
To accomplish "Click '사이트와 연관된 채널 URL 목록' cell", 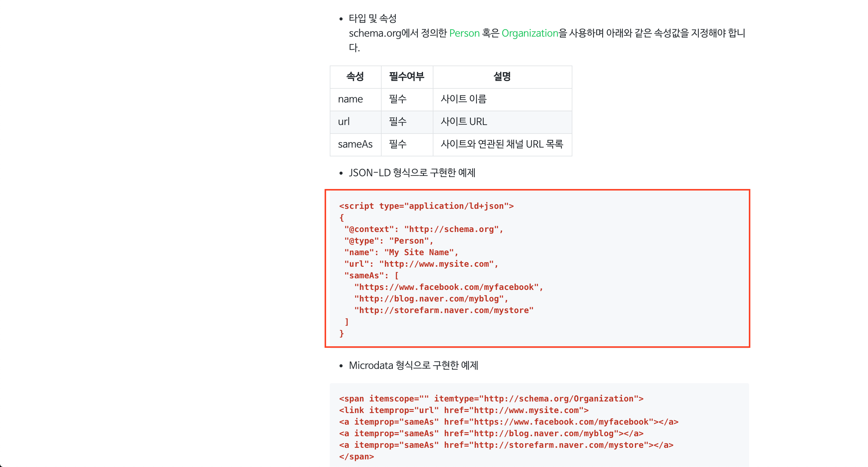I will click(x=502, y=144).
